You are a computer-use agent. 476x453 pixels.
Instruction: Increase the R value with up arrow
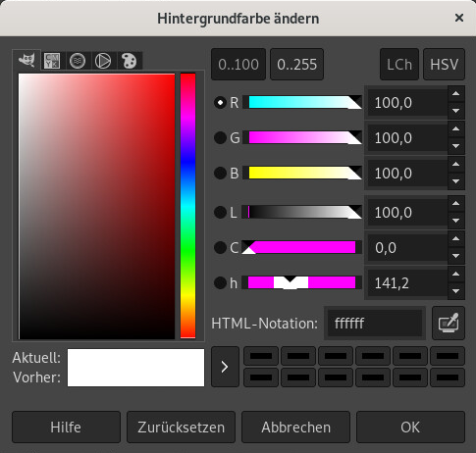coord(455,94)
